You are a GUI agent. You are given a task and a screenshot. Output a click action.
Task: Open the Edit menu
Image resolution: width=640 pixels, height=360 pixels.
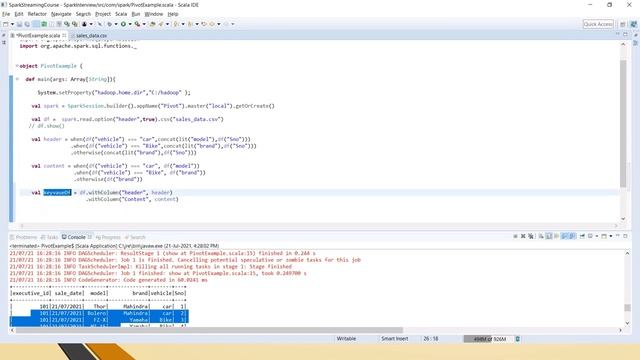click(x=19, y=14)
